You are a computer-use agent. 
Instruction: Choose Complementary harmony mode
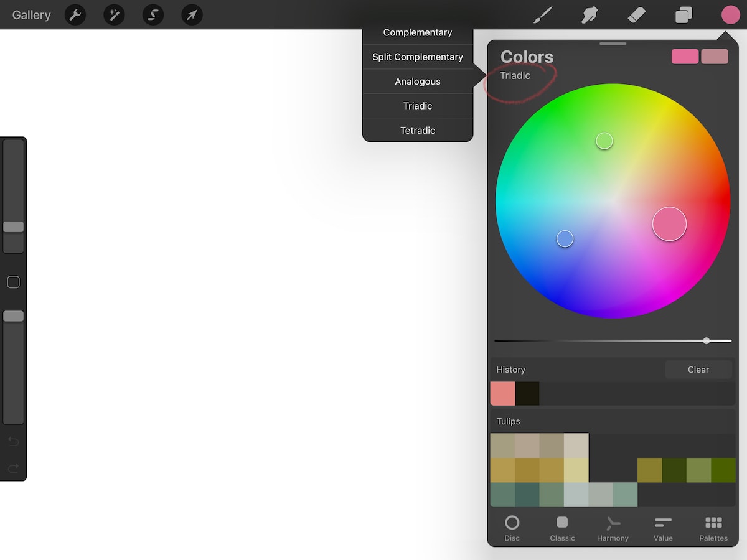tap(418, 32)
